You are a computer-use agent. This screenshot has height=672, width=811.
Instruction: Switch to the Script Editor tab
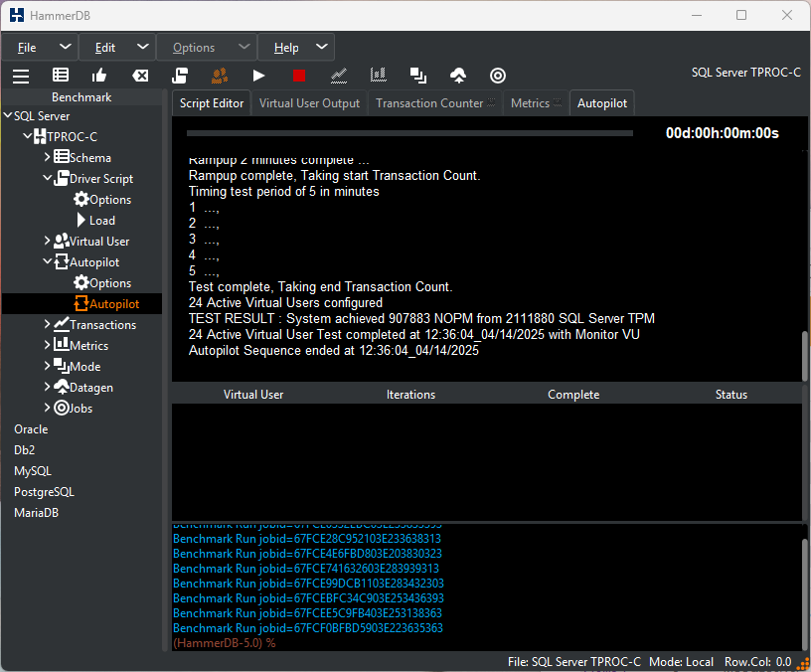(212, 103)
